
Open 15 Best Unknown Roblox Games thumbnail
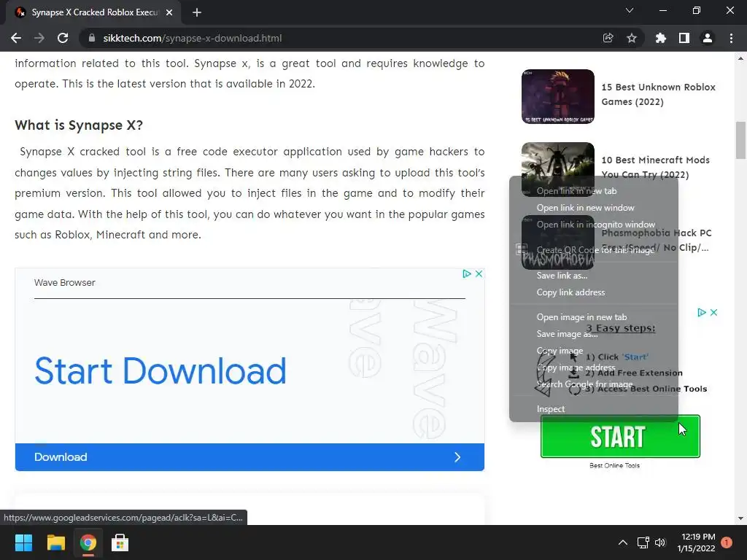tap(558, 97)
